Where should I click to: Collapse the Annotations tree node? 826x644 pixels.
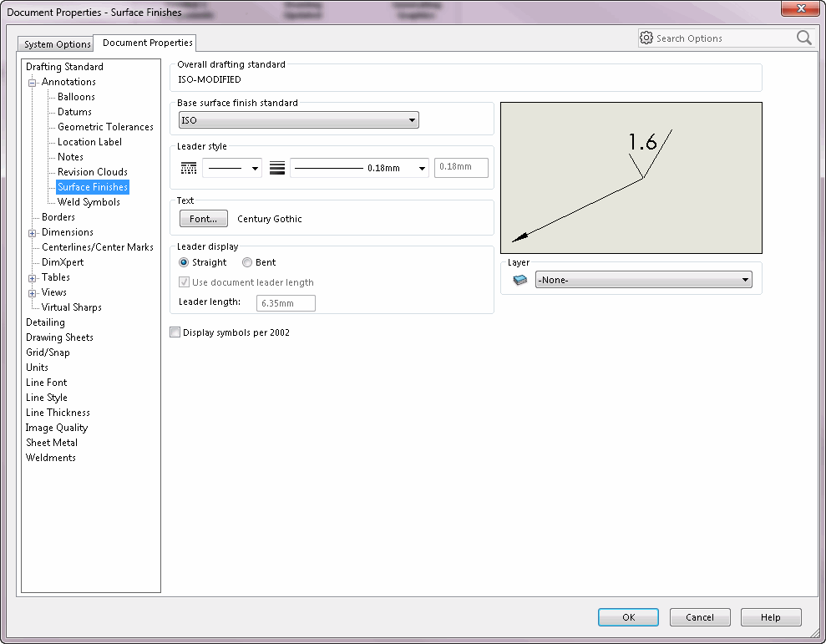coord(32,83)
